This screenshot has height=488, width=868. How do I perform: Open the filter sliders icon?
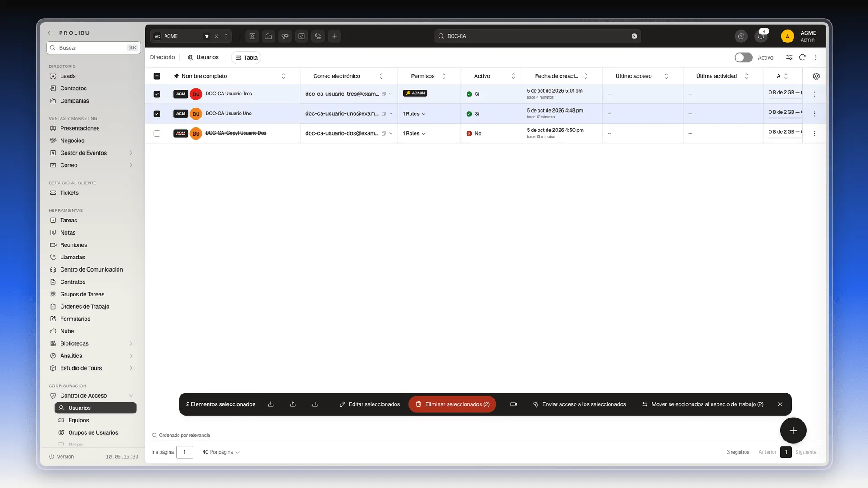789,57
